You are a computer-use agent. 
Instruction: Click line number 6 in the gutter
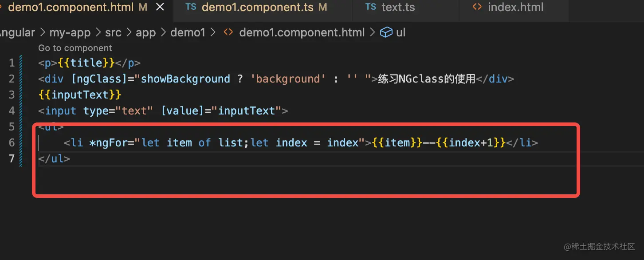pyautogui.click(x=12, y=142)
